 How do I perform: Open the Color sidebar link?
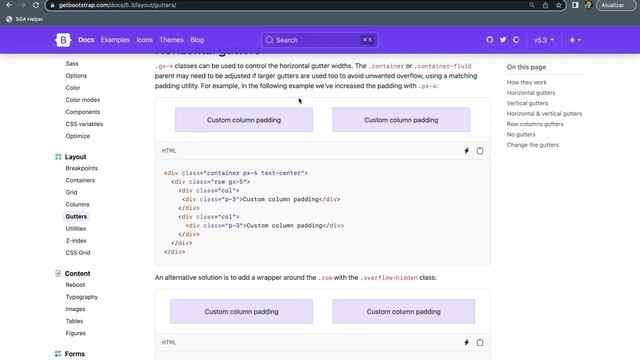[73, 88]
